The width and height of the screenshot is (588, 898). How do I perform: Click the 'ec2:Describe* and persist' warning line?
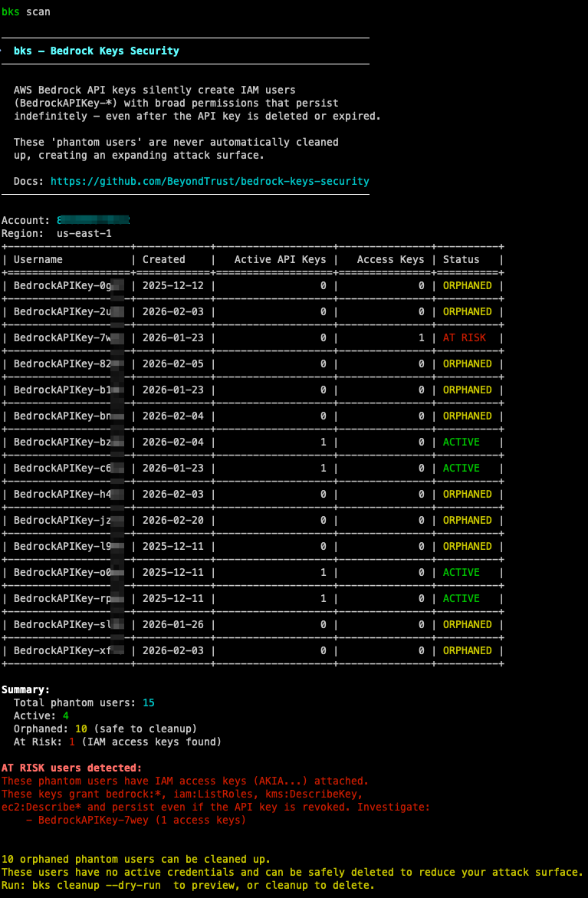point(215,807)
